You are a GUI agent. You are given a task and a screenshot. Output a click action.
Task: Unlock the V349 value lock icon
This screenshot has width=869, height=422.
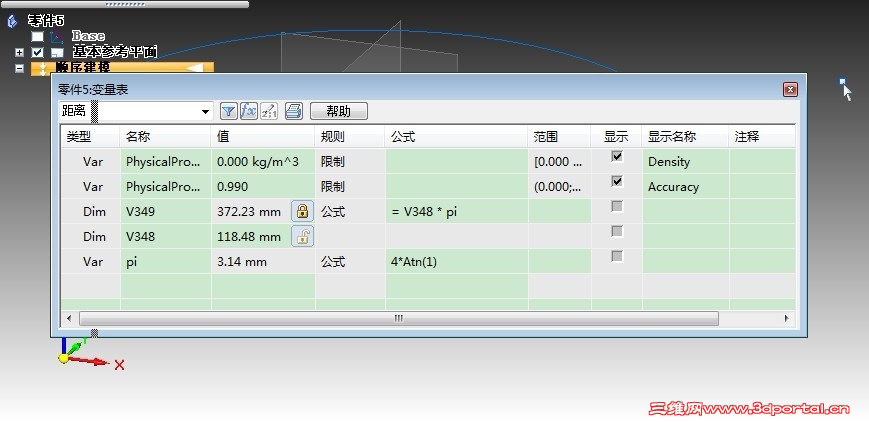302,211
